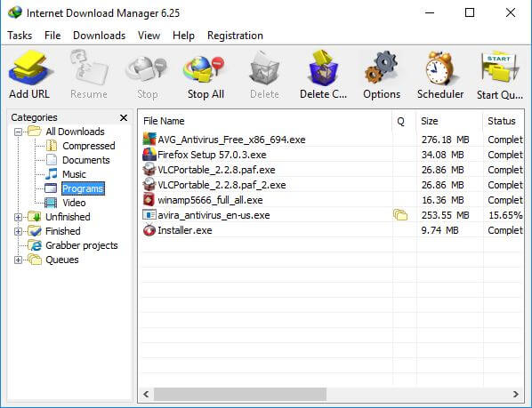Click the 15.65% status cell
Viewport: 532px width, 408px height.
505,215
